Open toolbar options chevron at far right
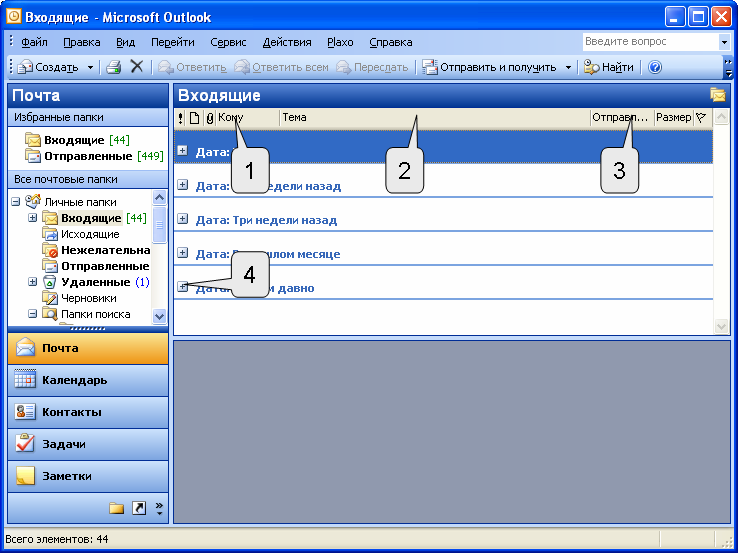The height and width of the screenshot is (553, 738). (x=728, y=67)
